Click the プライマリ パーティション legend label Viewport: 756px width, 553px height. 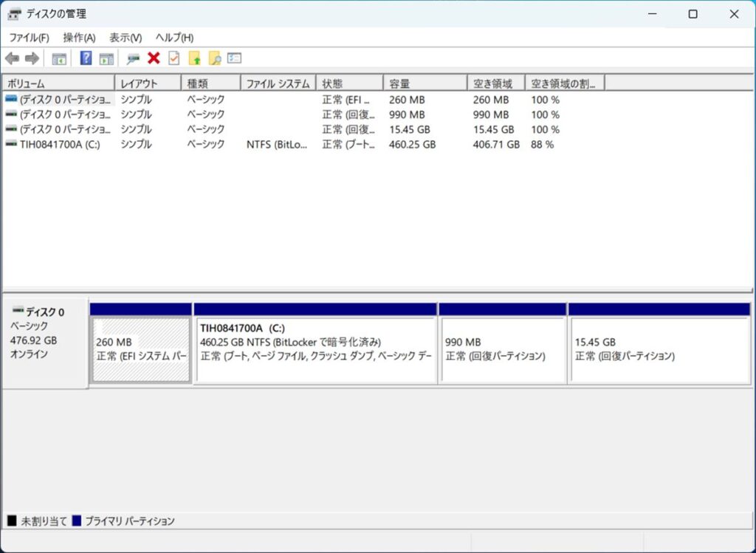pyautogui.click(x=130, y=521)
